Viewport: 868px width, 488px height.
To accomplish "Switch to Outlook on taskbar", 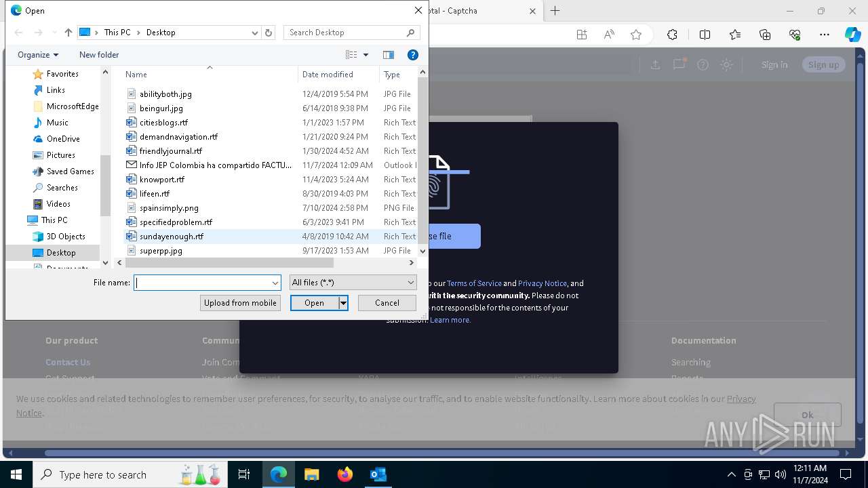I will tap(378, 474).
